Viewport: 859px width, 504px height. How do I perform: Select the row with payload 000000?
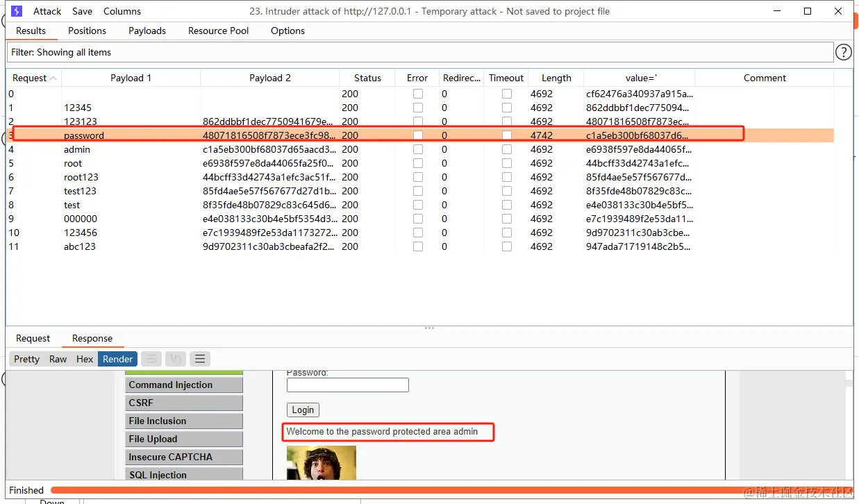(420, 219)
